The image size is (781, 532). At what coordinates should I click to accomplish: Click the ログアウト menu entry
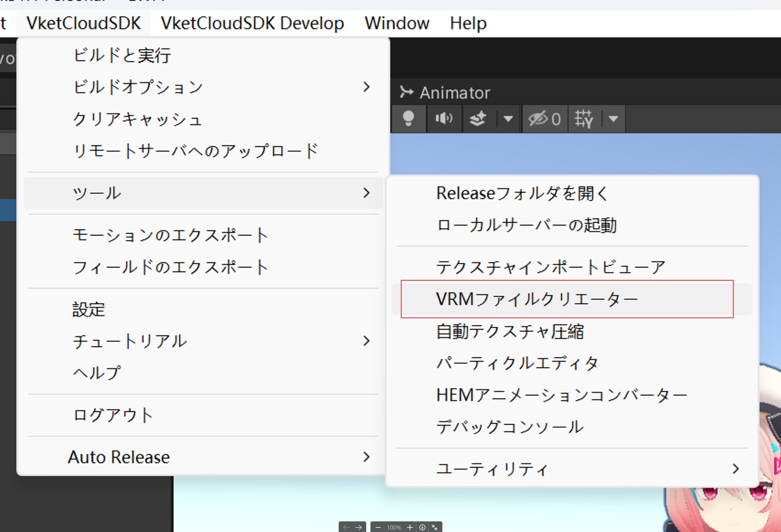click(x=113, y=415)
